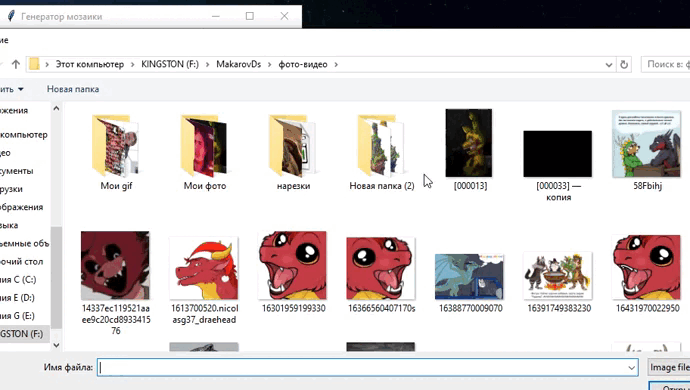
Task: Click the folder icon in address bar
Action: pyautogui.click(x=34, y=64)
